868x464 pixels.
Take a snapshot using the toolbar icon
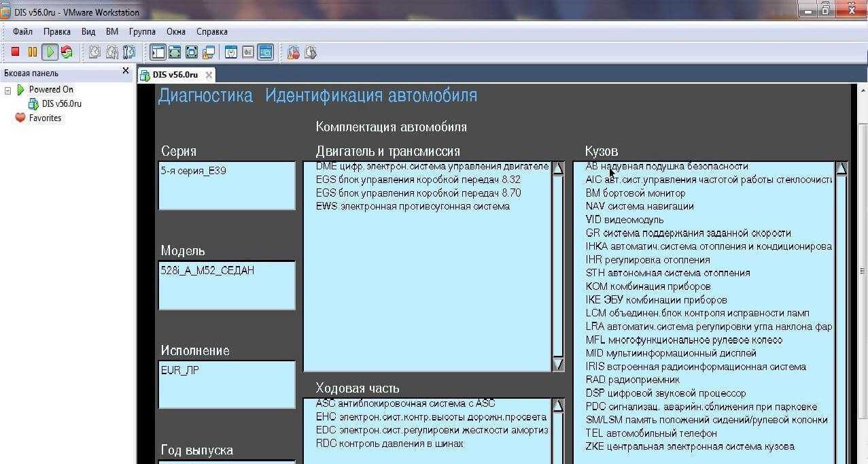(x=94, y=52)
